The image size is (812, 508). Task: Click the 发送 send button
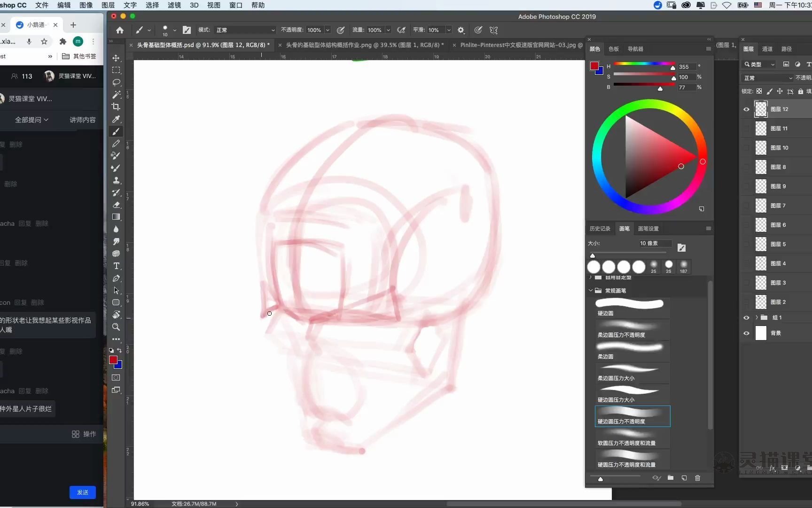pyautogui.click(x=83, y=492)
